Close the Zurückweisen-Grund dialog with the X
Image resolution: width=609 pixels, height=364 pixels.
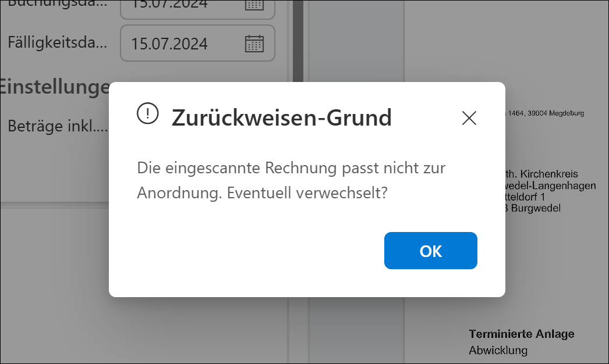[469, 118]
